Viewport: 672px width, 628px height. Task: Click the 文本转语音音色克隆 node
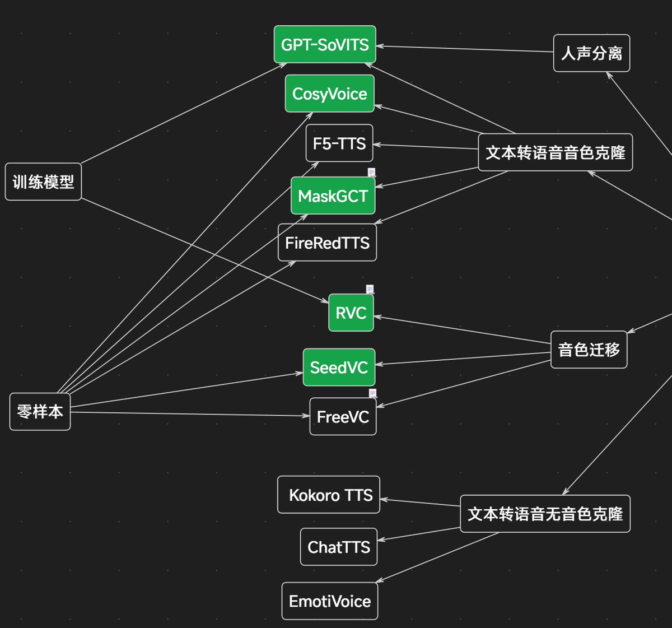coord(556,152)
